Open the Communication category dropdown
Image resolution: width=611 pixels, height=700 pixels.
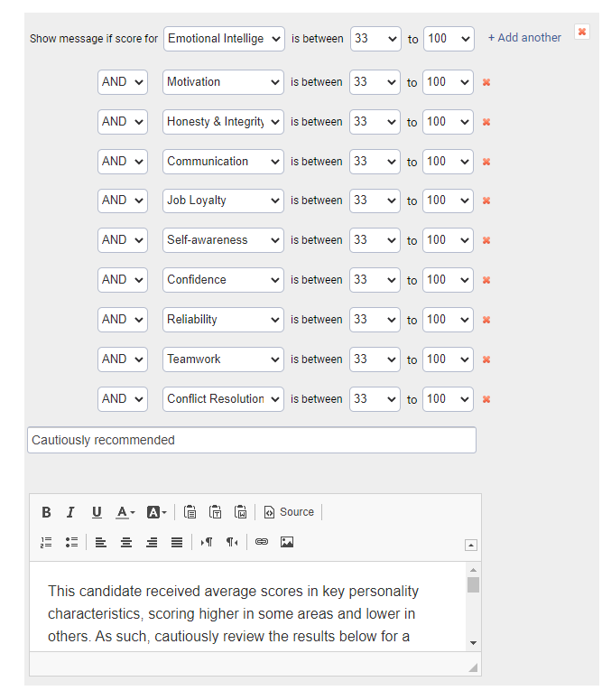223,162
